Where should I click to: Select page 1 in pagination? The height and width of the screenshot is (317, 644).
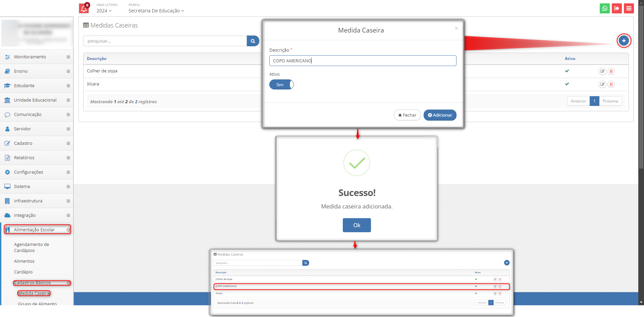594,101
